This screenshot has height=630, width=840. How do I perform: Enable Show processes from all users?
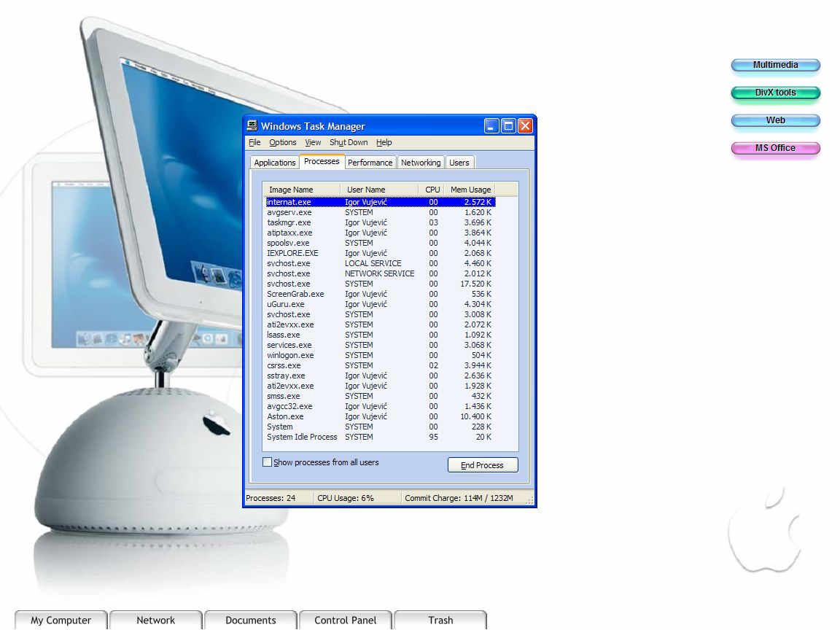pyautogui.click(x=267, y=462)
